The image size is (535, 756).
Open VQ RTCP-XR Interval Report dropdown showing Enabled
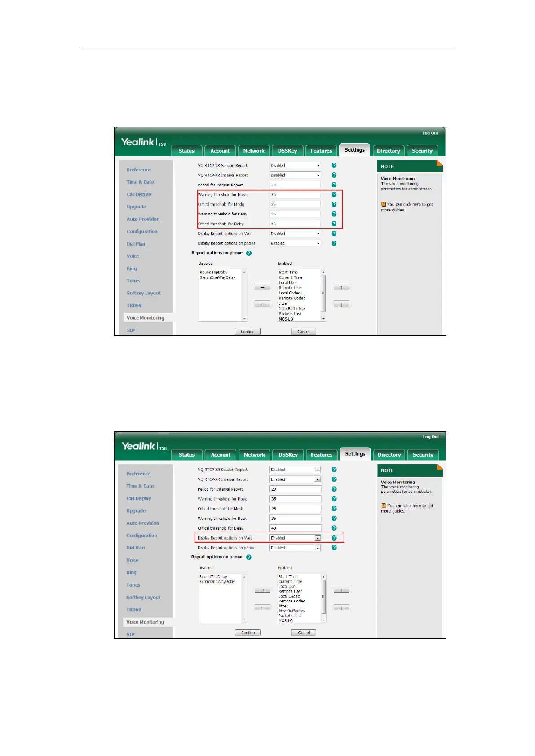[295, 479]
